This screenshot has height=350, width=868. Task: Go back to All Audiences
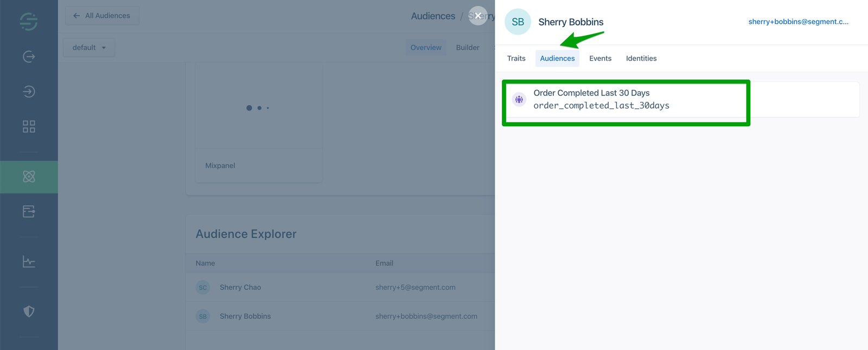point(102,16)
